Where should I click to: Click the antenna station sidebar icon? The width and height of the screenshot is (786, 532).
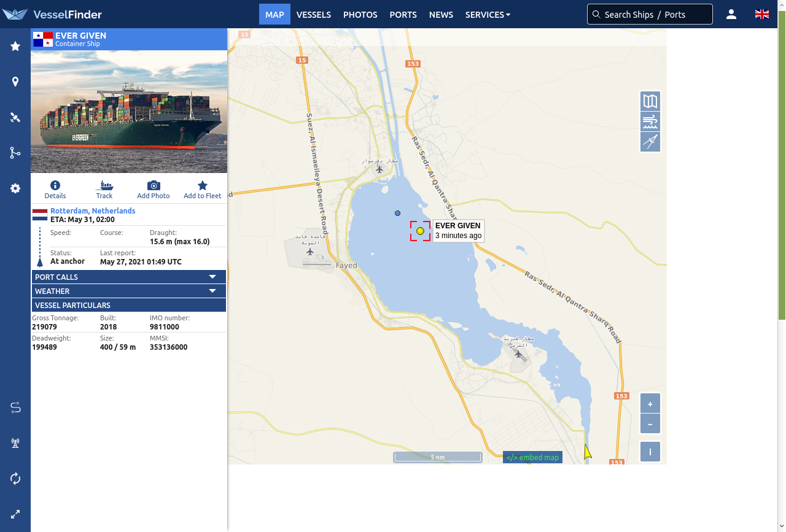(x=15, y=443)
